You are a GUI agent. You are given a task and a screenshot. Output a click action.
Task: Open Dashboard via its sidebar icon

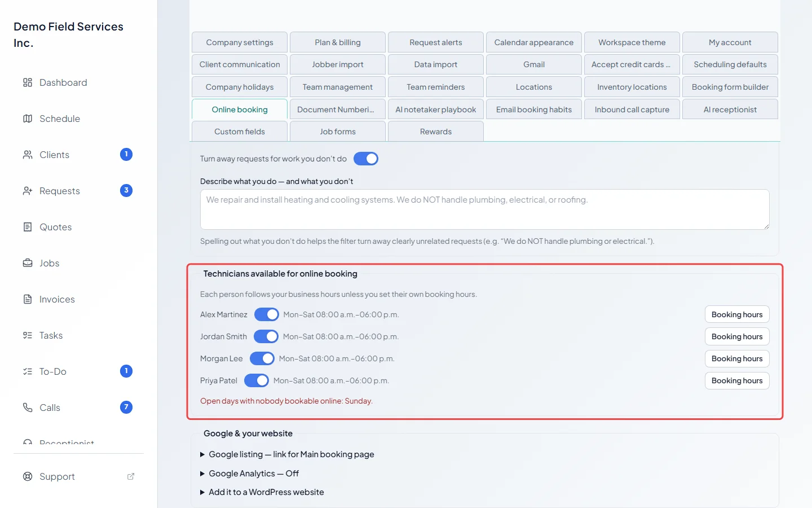(28, 82)
